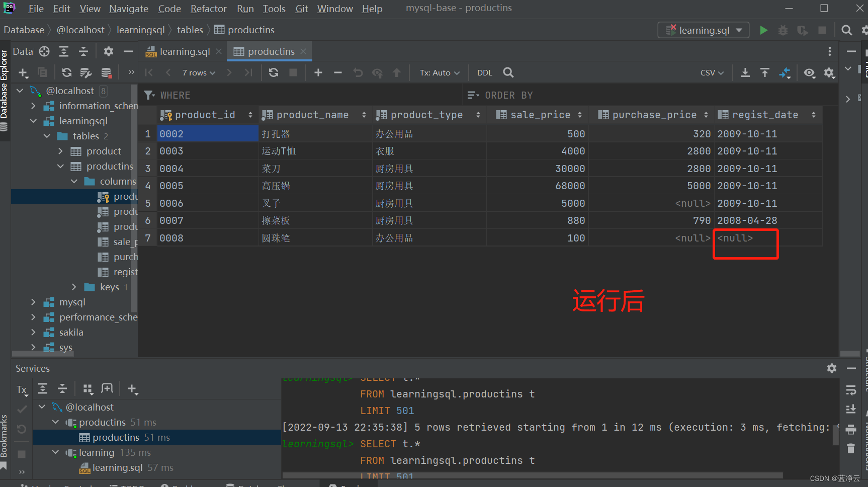Open the Refactor menu
This screenshot has width=868, height=487.
(x=208, y=9)
